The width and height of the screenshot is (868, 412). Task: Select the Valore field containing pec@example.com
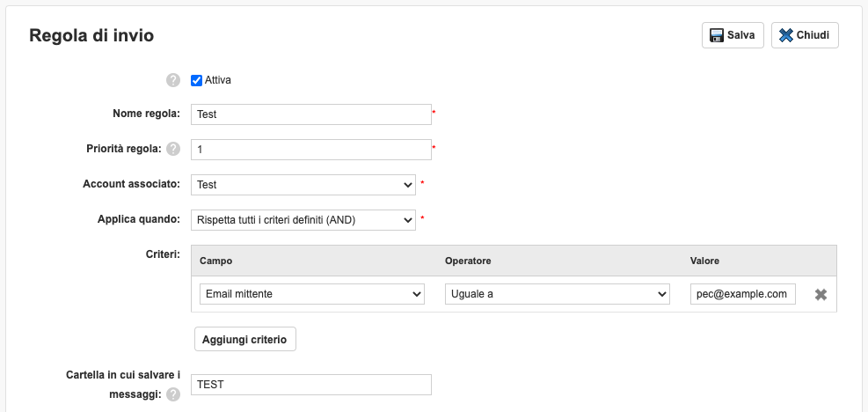[742, 294]
